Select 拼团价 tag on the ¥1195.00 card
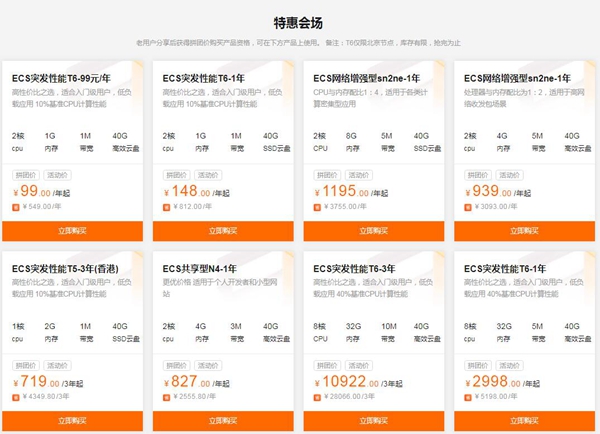The width and height of the screenshot is (600, 434). coord(327,175)
